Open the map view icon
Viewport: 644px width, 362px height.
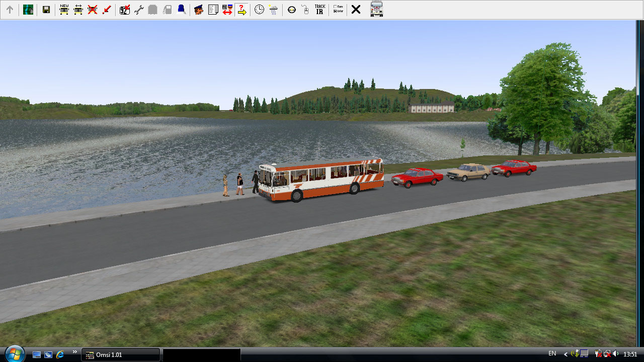[x=28, y=10]
